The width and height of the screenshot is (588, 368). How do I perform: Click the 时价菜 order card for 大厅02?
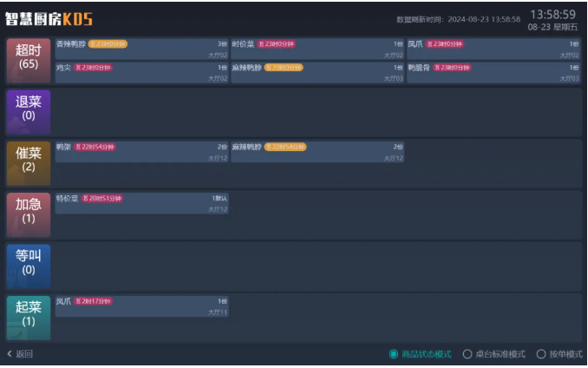pyautogui.click(x=317, y=49)
